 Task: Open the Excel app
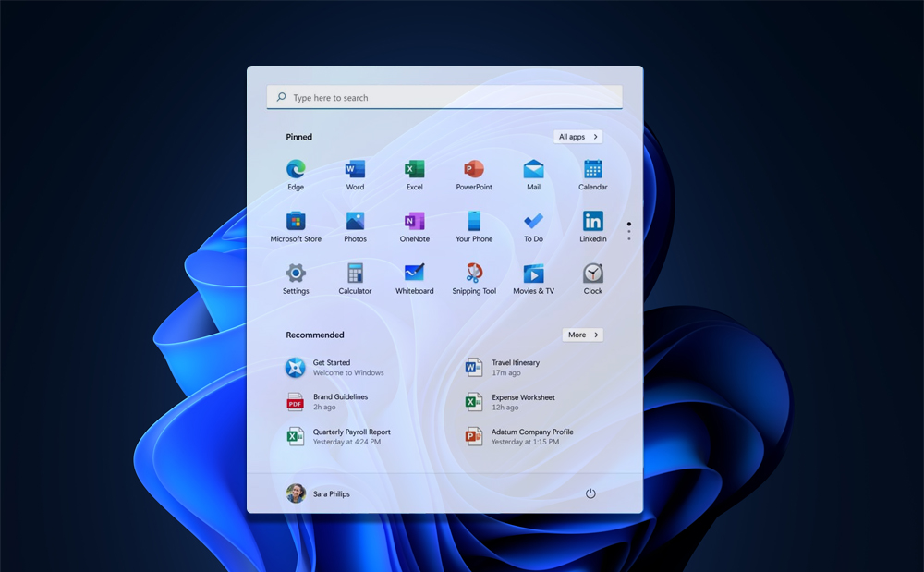pos(414,175)
